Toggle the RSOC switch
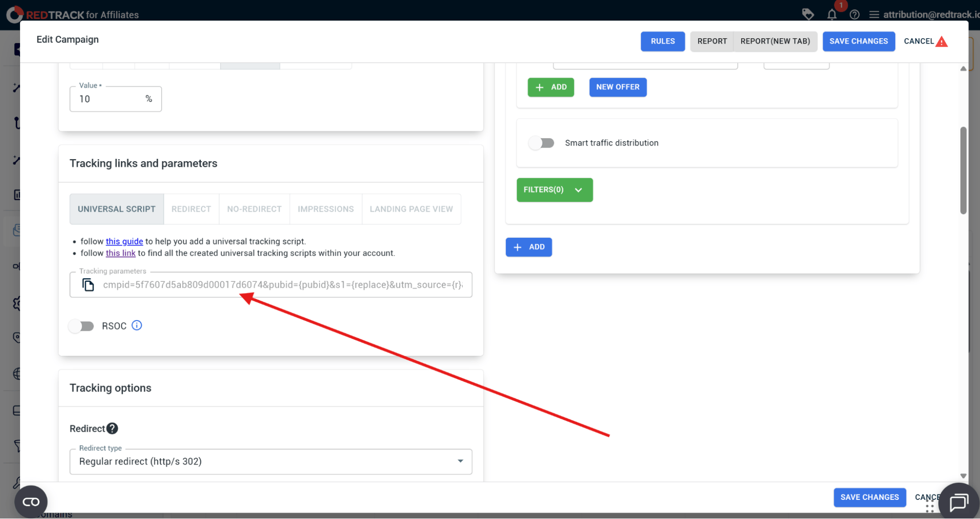Image resolution: width=980 pixels, height=519 pixels. pyautogui.click(x=81, y=326)
